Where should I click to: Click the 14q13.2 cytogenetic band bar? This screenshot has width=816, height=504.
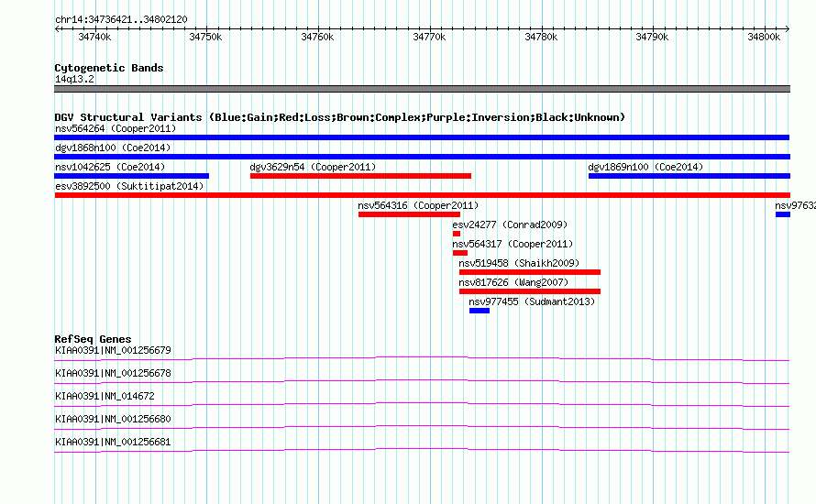pyautogui.click(x=422, y=89)
